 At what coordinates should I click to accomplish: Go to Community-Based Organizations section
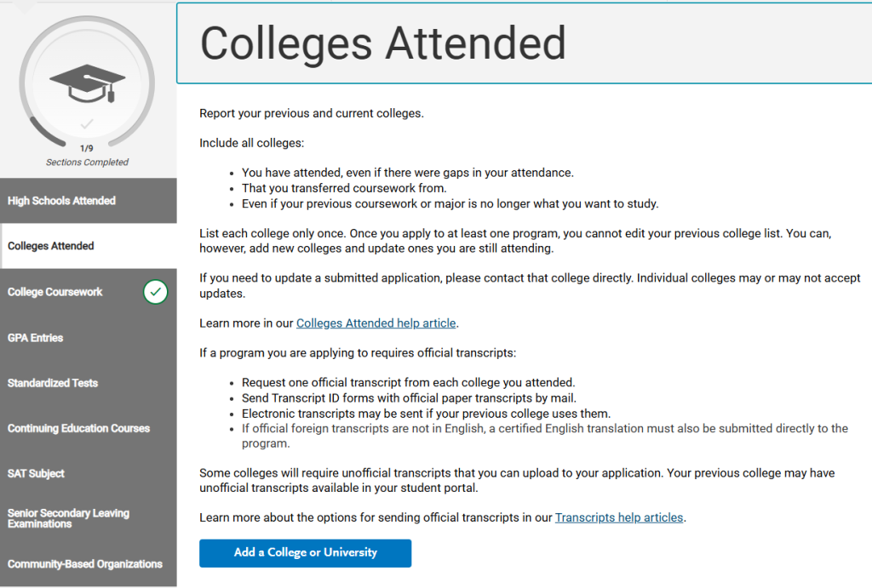[x=85, y=563]
